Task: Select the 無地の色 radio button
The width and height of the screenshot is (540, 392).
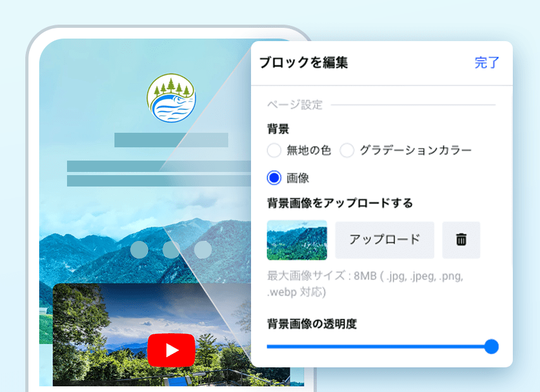Action: (x=274, y=150)
